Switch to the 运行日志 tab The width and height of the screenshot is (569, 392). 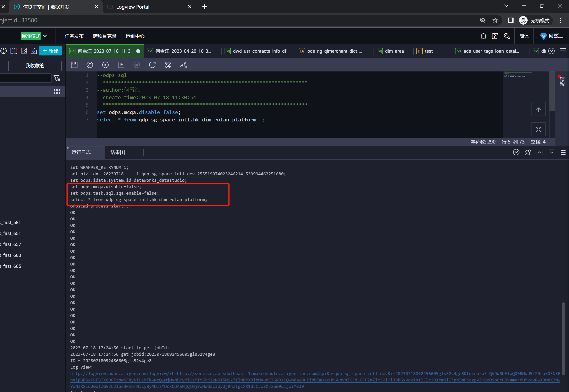tap(86, 152)
